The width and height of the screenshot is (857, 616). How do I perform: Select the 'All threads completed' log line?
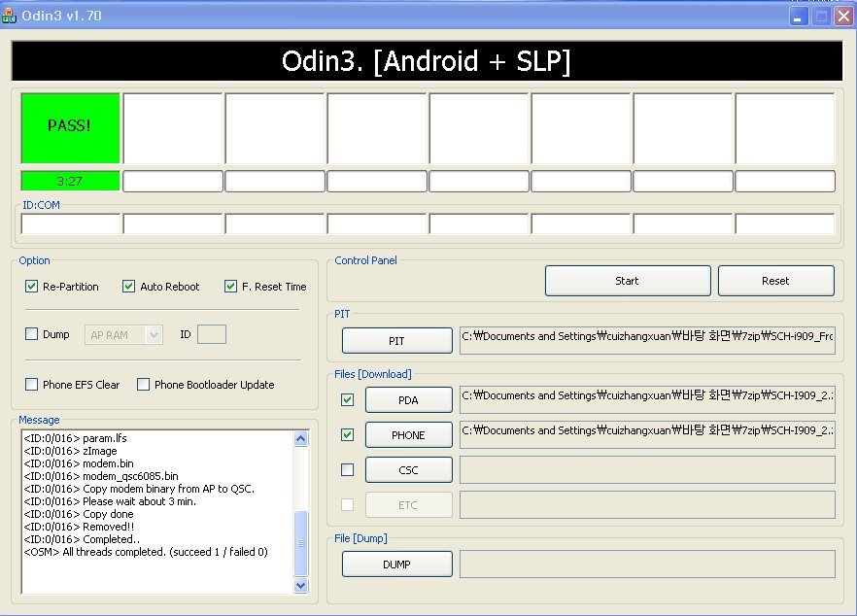pos(146,552)
